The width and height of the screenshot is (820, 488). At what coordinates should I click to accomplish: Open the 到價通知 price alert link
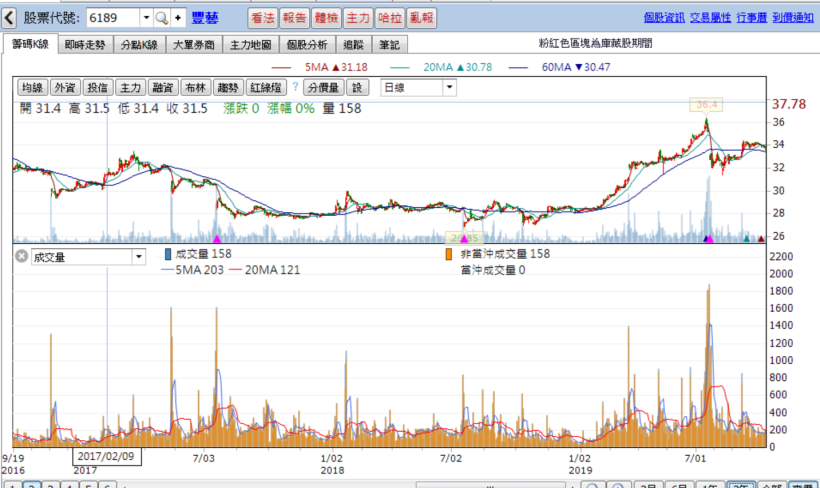pos(793,18)
